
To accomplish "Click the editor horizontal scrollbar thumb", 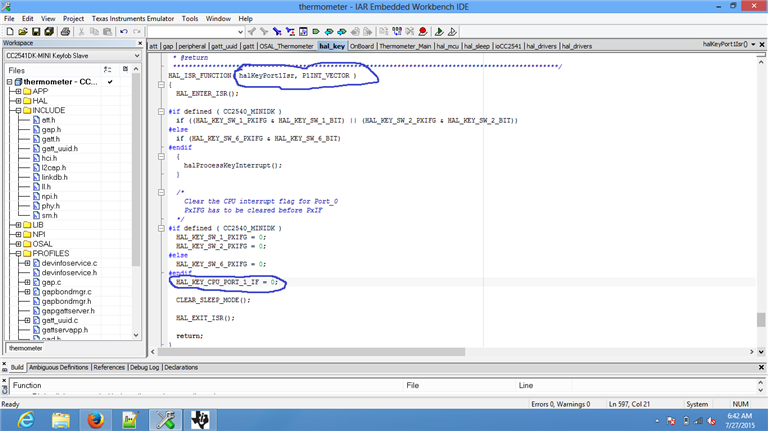I will click(x=311, y=352).
